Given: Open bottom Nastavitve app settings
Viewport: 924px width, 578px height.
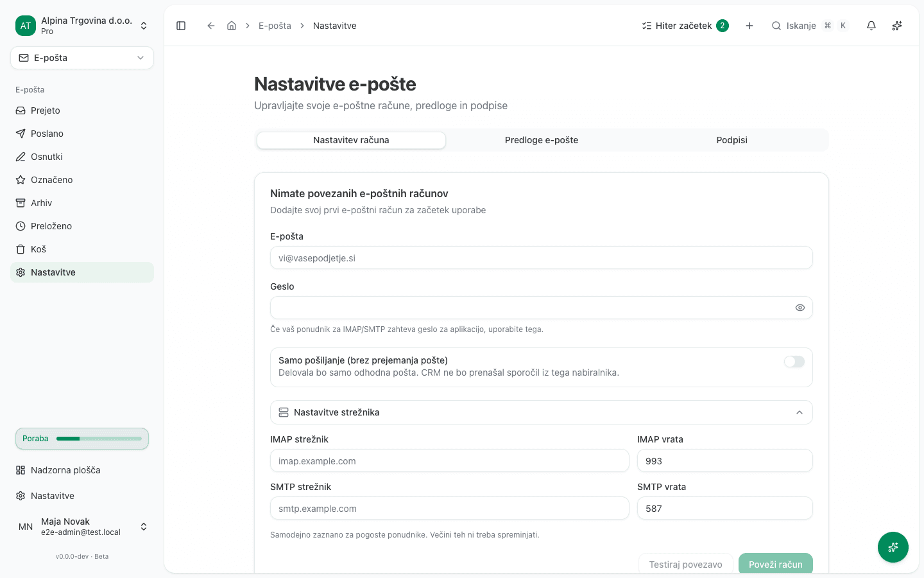Looking at the screenshot, I should point(82,496).
